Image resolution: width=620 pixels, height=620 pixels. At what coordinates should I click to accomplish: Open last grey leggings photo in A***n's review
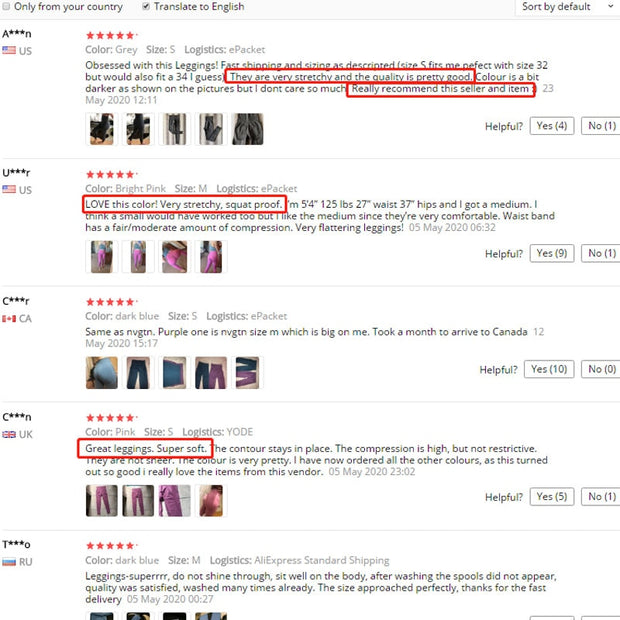[x=248, y=129]
